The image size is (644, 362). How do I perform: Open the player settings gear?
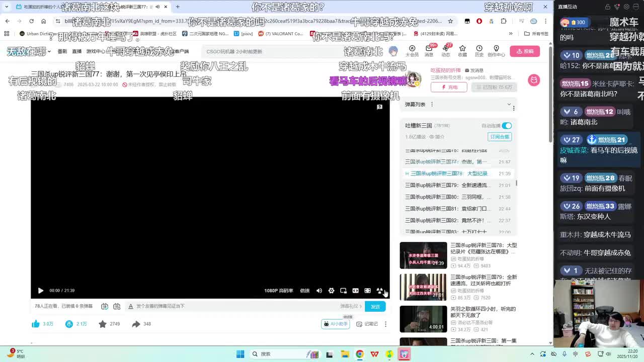[331, 291]
